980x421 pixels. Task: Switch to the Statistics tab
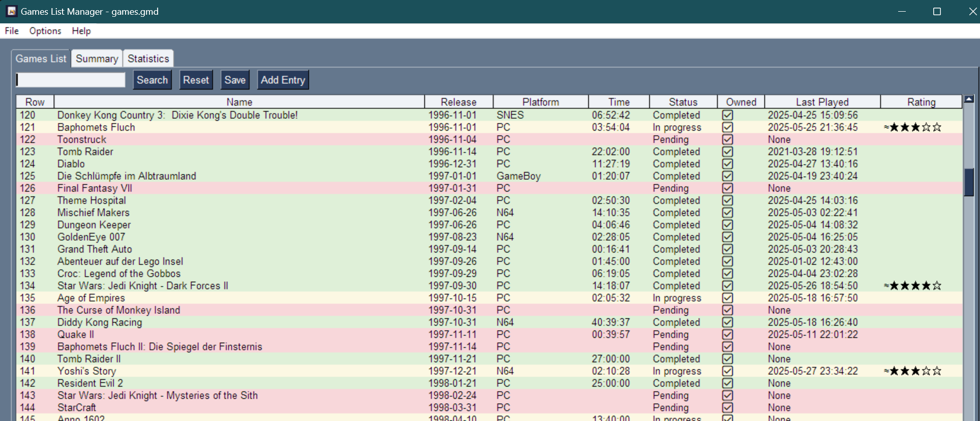[x=148, y=59]
